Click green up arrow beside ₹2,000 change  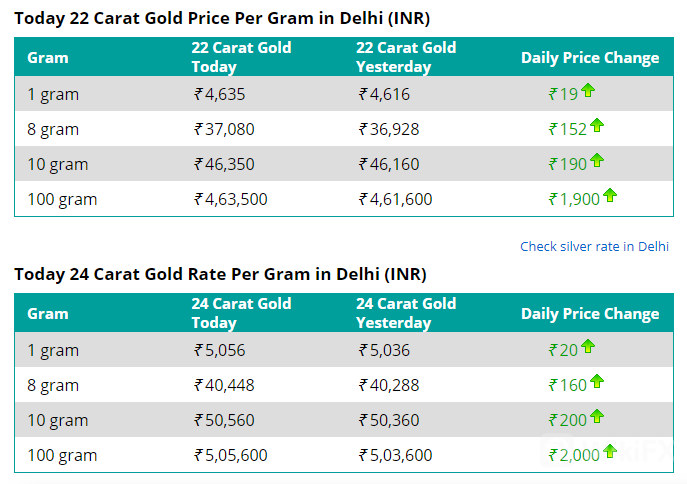coord(610,452)
